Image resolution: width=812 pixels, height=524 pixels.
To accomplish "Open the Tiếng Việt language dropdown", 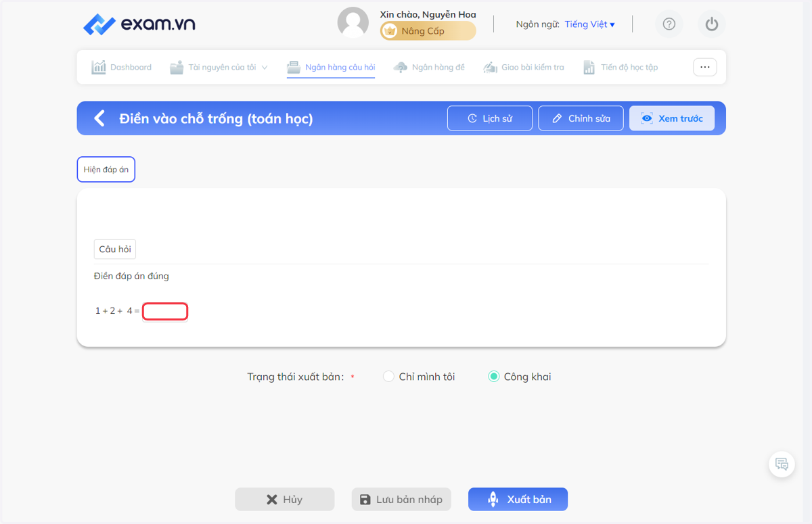I will point(590,24).
